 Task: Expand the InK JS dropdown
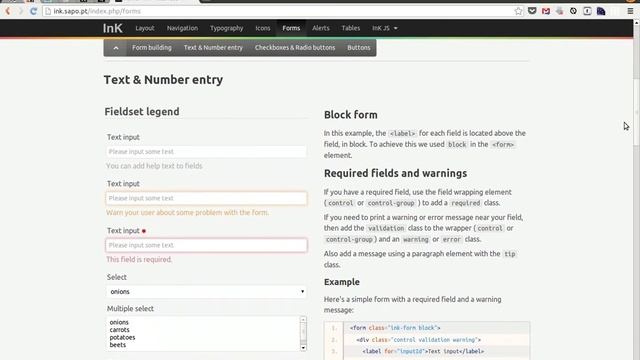pos(384,28)
